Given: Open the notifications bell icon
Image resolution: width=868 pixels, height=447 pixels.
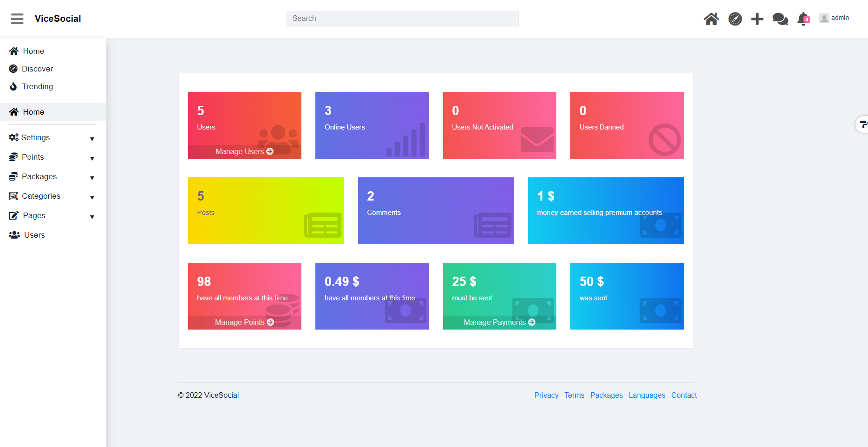Looking at the screenshot, I should pos(803,19).
